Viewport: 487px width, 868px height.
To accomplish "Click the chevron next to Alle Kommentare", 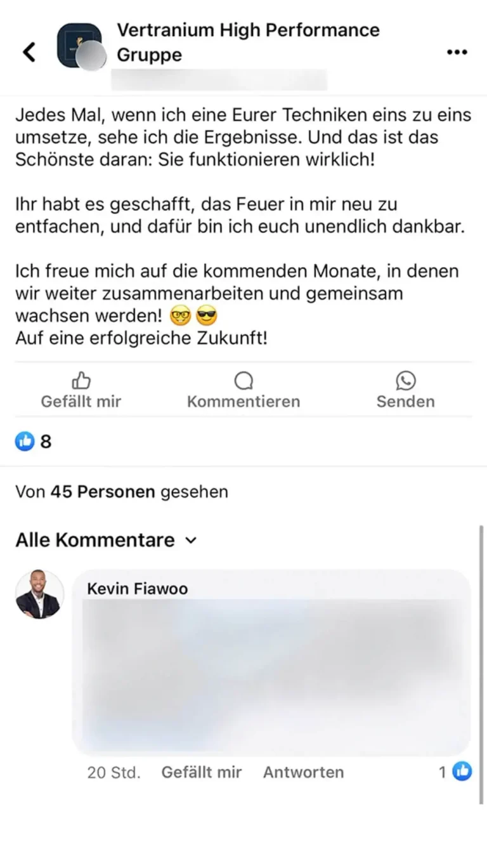I will click(191, 541).
